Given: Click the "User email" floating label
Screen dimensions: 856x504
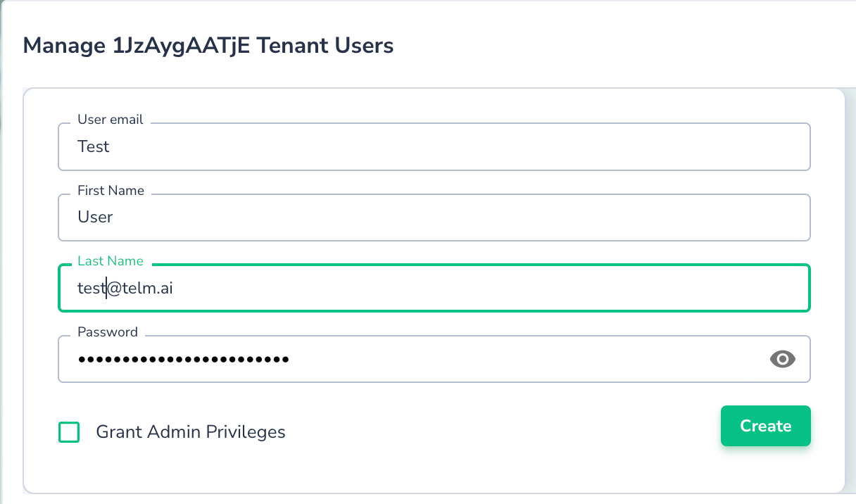Looking at the screenshot, I should 111,120.
